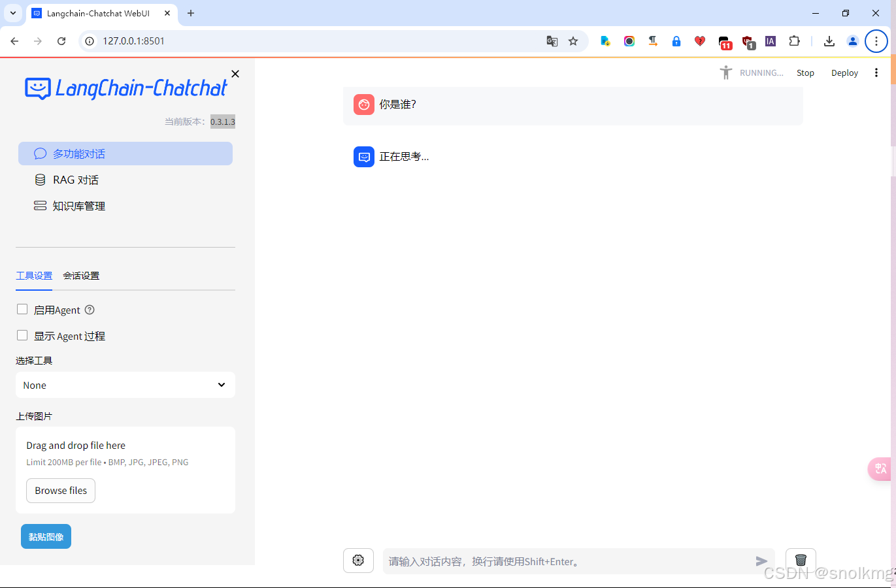Close the sidebar with the X
896x588 pixels.
point(235,74)
